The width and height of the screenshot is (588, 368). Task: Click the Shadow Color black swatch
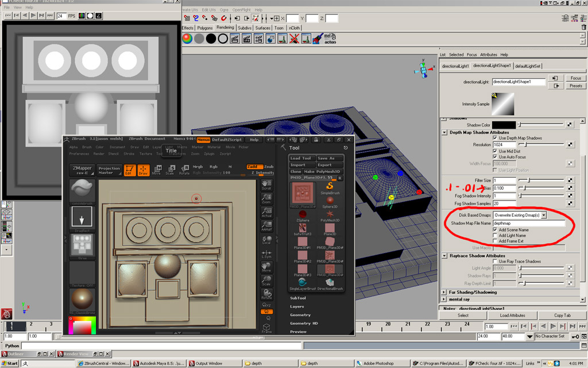[x=504, y=125]
